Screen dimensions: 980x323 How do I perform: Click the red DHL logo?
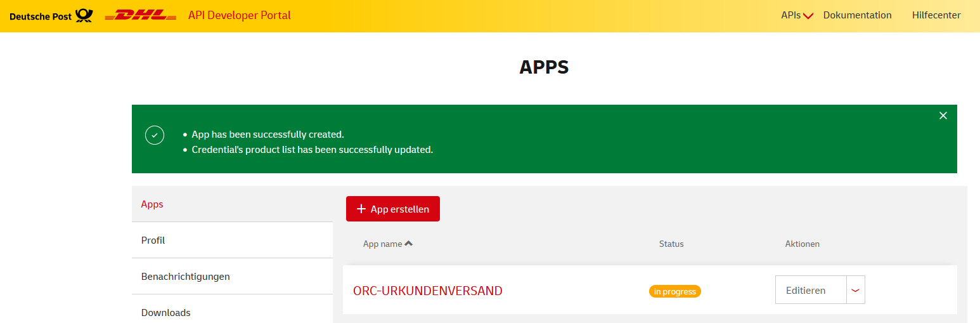point(140,15)
